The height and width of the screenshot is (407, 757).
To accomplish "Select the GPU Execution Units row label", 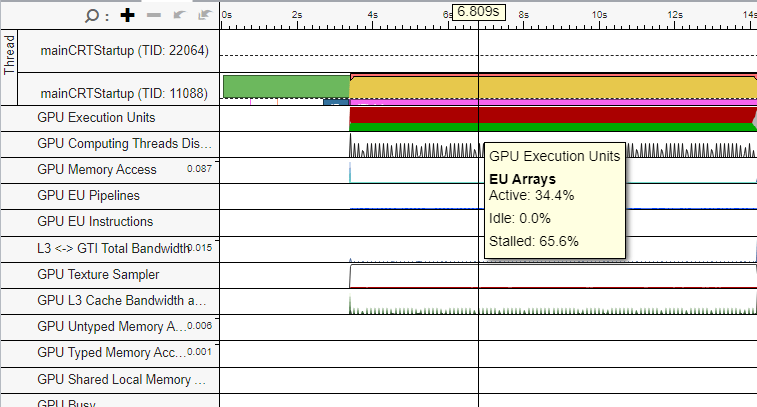I will [x=96, y=118].
